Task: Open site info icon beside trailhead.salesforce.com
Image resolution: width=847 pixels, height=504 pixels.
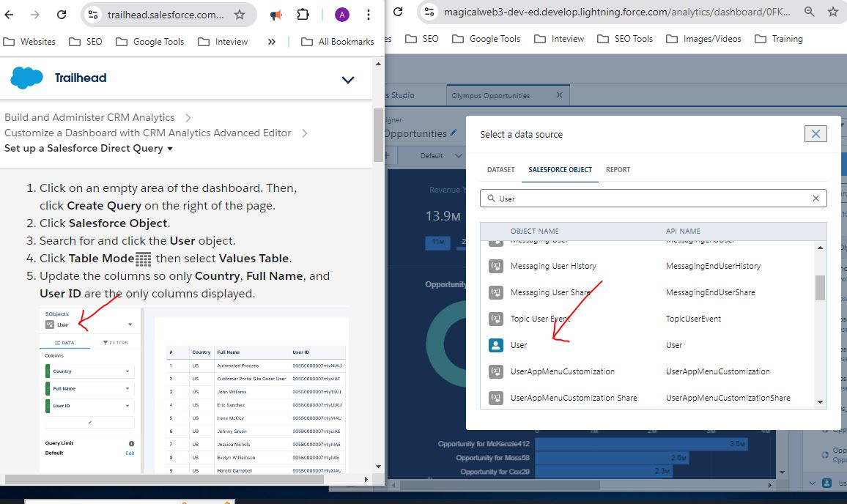Action: pyautogui.click(x=93, y=15)
